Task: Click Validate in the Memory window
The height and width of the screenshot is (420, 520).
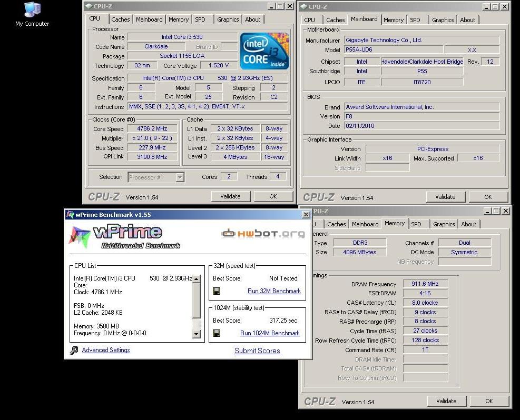Action: pos(446,401)
